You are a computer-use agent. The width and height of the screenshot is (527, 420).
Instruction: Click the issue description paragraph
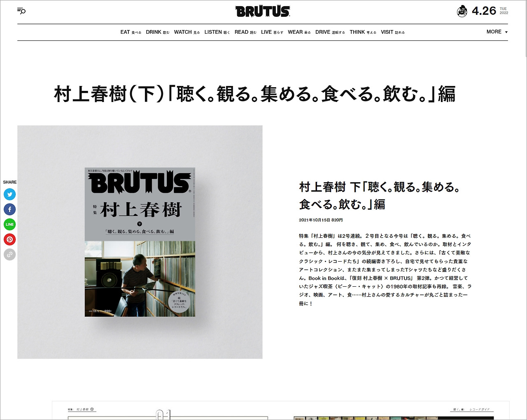coord(385,269)
